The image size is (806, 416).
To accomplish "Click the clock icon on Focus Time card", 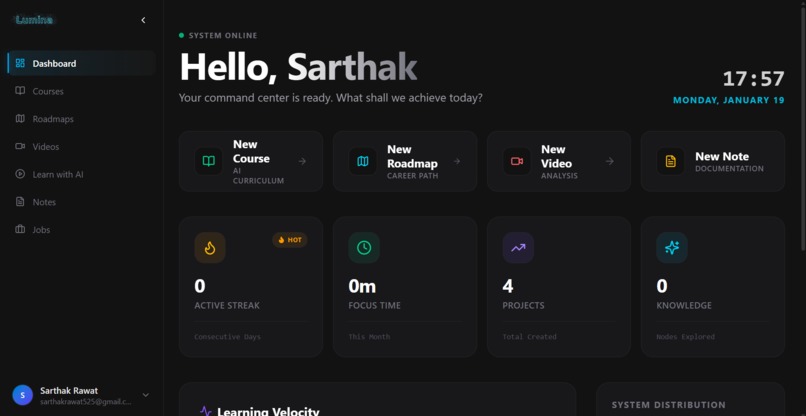I will [x=364, y=248].
